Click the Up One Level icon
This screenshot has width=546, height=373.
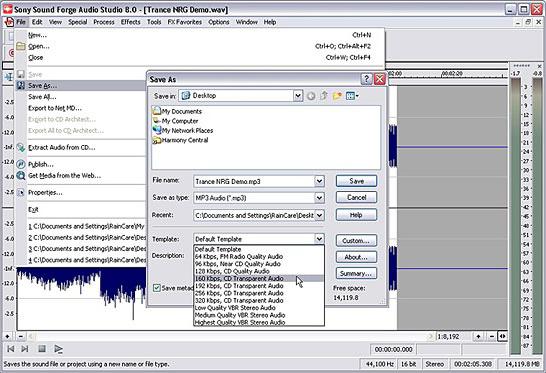(324, 95)
